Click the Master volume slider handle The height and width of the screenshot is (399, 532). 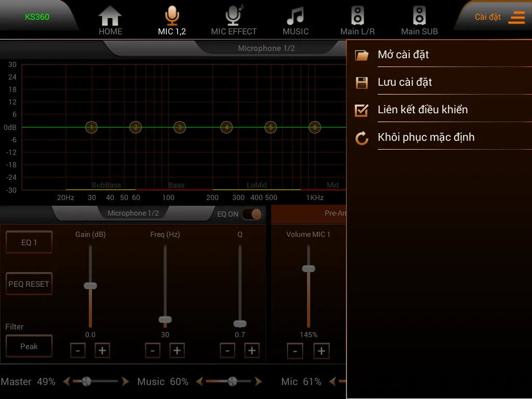point(86,381)
